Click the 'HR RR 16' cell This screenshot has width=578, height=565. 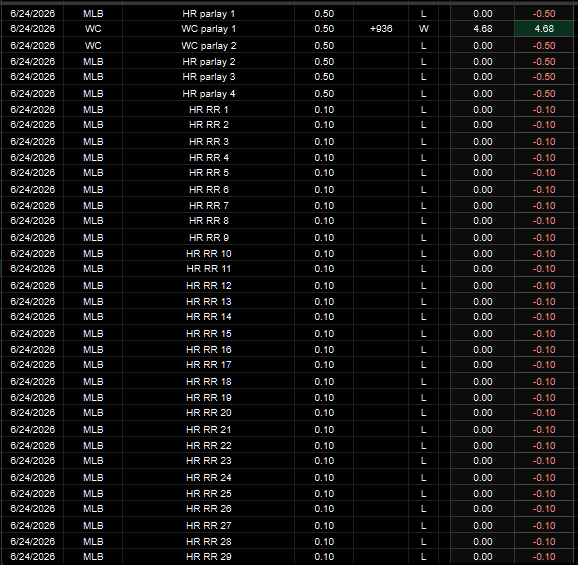[x=209, y=349]
